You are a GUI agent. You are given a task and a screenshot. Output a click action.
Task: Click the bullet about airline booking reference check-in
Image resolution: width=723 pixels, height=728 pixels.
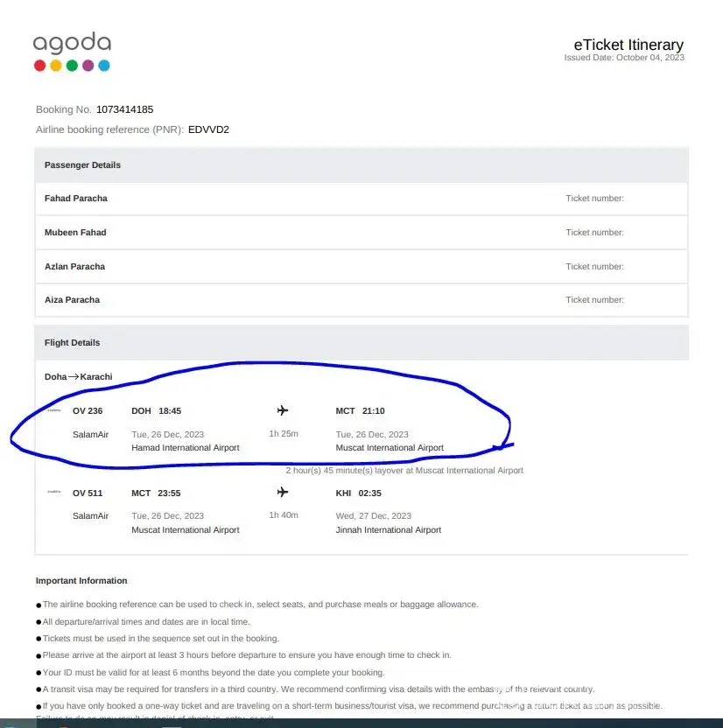(x=257, y=605)
